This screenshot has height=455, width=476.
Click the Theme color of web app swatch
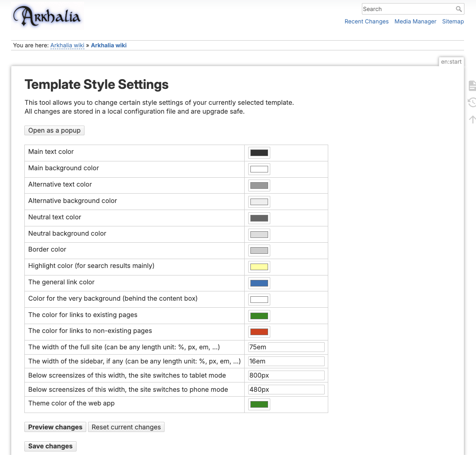[x=259, y=405]
